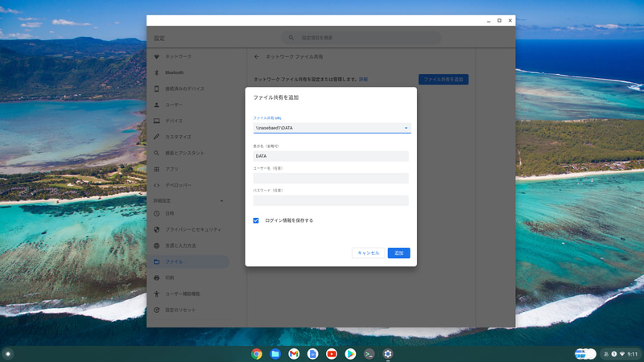Click the 日時 clock icon
Screen dimensions: 644x362
(156, 213)
